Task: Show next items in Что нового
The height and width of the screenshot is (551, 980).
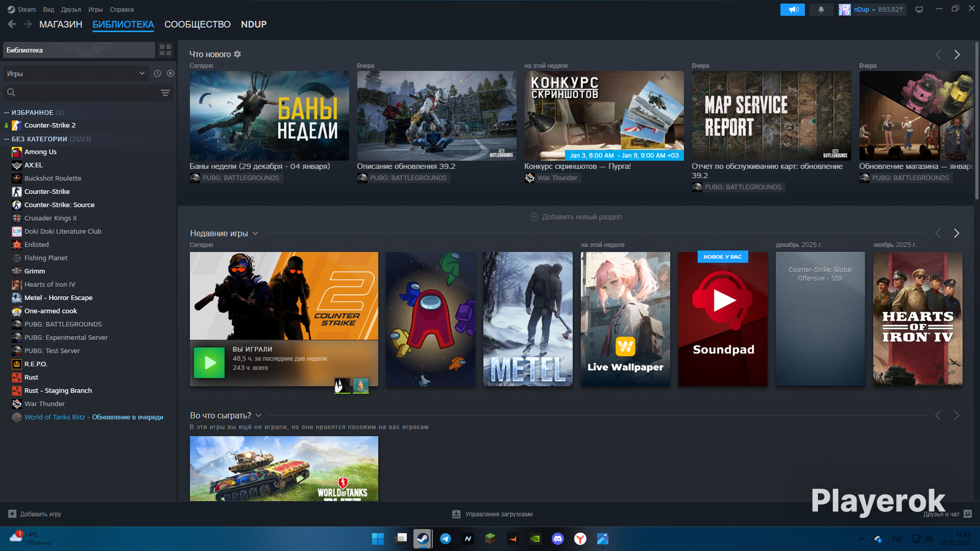Action: pyautogui.click(x=957, y=55)
